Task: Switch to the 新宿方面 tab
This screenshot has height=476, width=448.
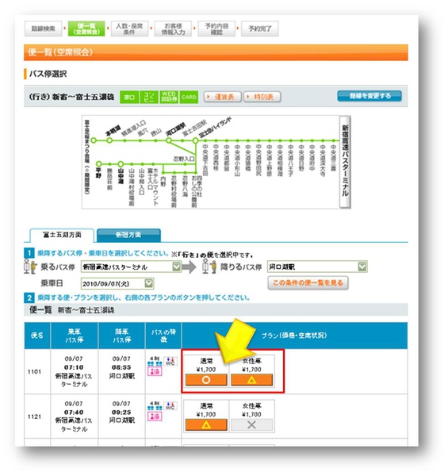Action: tap(128, 235)
